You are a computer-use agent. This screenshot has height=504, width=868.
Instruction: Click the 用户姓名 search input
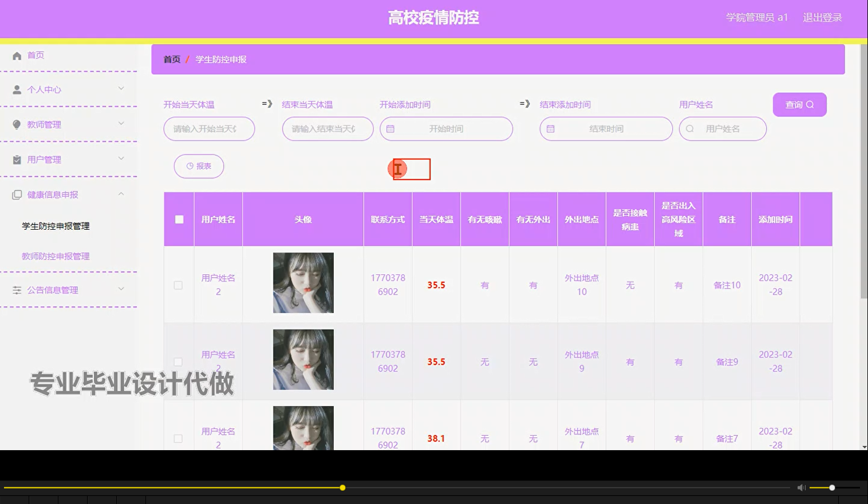(x=723, y=129)
